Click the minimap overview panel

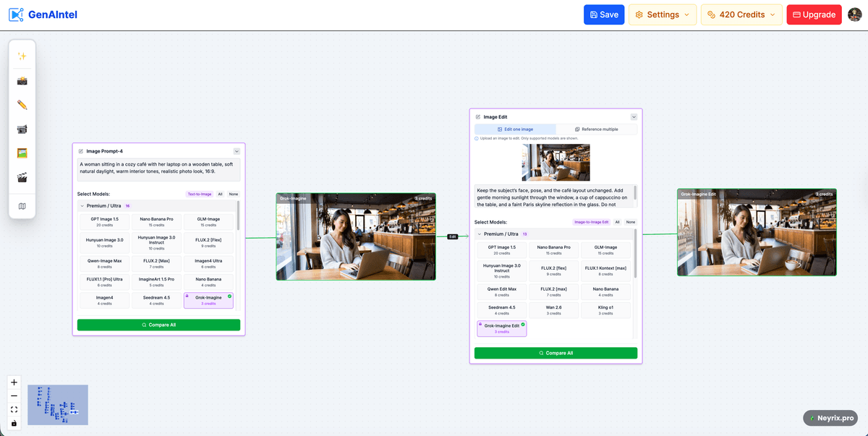pos(58,405)
